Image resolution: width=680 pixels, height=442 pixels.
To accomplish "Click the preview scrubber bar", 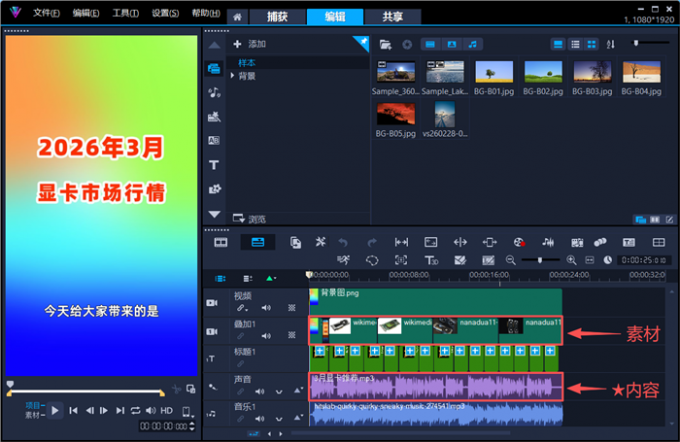I will 86,391.
